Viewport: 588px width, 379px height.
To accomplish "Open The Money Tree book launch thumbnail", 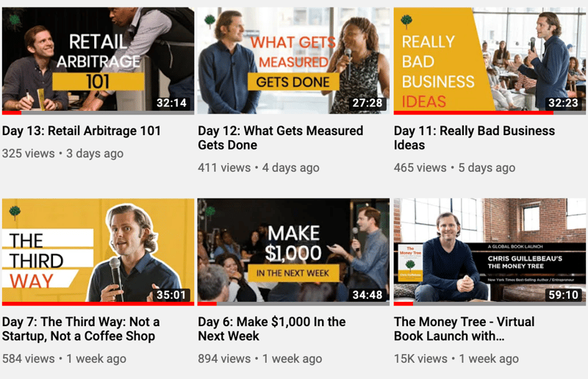I will [x=490, y=252].
